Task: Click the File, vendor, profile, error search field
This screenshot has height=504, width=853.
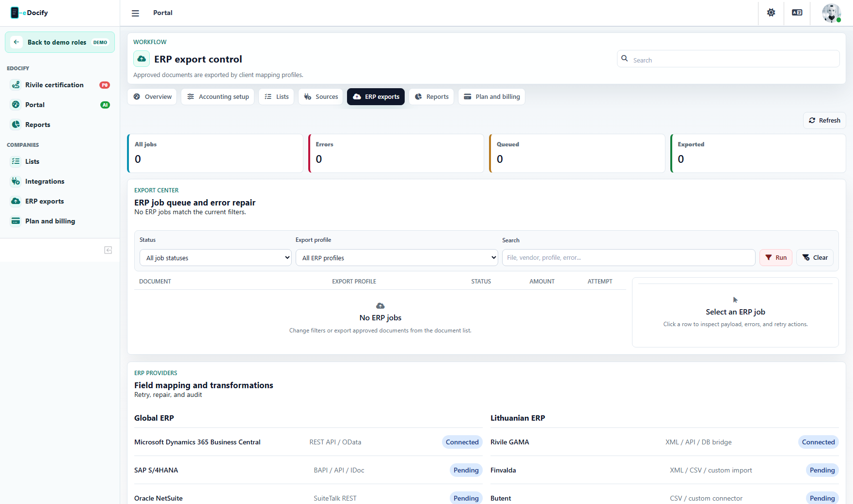Action: (x=629, y=258)
